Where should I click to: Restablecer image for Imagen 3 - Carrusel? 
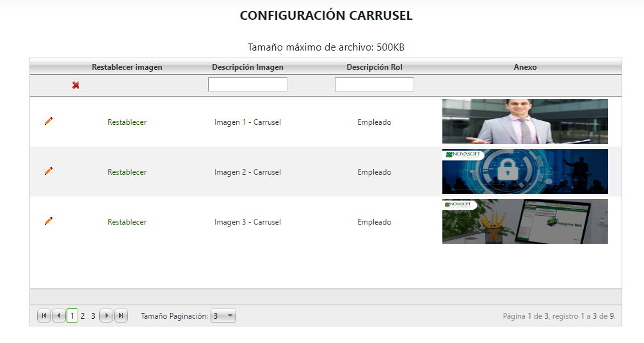[x=127, y=222]
